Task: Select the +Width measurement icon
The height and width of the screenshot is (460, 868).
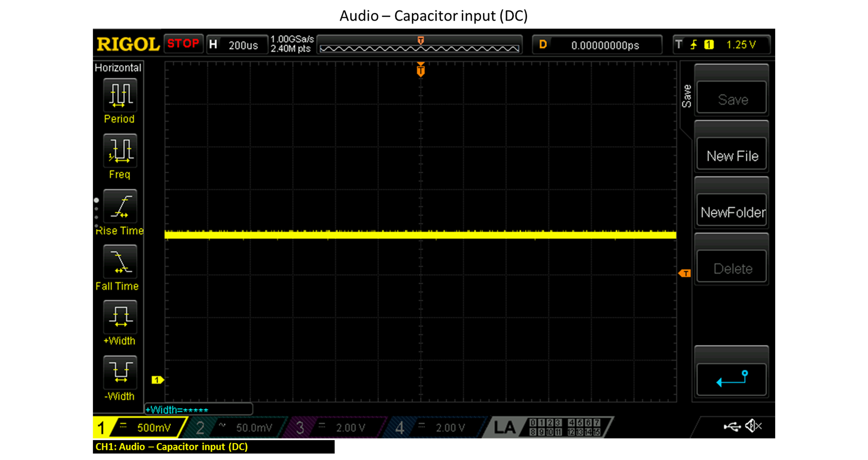Action: tap(120, 317)
